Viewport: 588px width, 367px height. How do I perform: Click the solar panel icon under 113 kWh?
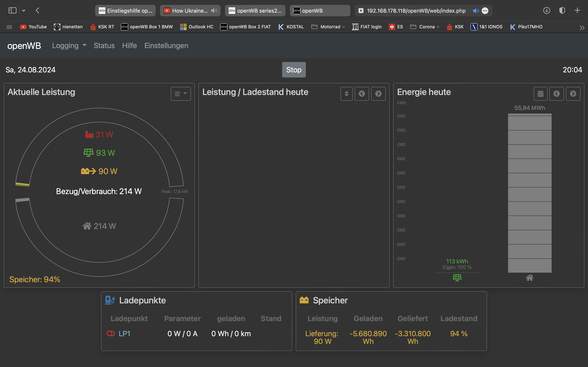457,277
